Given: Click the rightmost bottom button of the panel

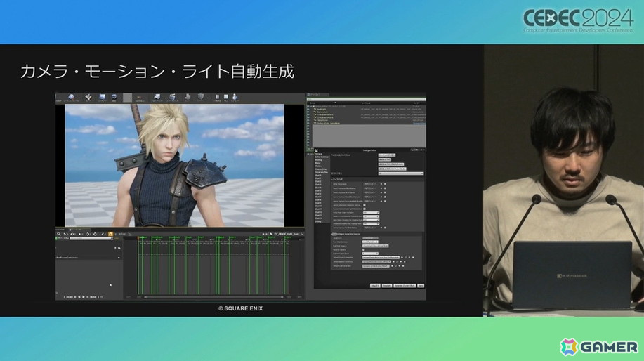Looking at the screenshot, I should [x=421, y=285].
